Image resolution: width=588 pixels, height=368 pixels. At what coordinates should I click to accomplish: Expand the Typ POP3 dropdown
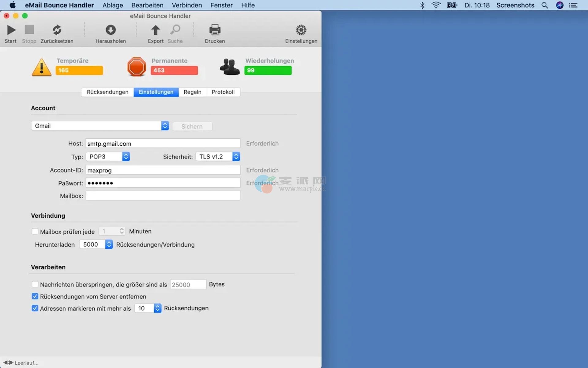[x=108, y=157]
